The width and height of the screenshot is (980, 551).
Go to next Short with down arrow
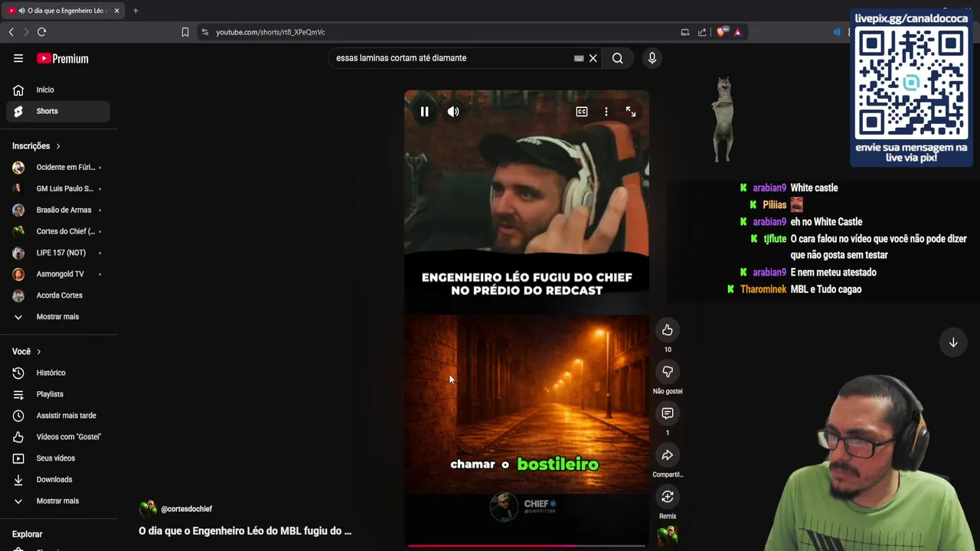coord(953,343)
